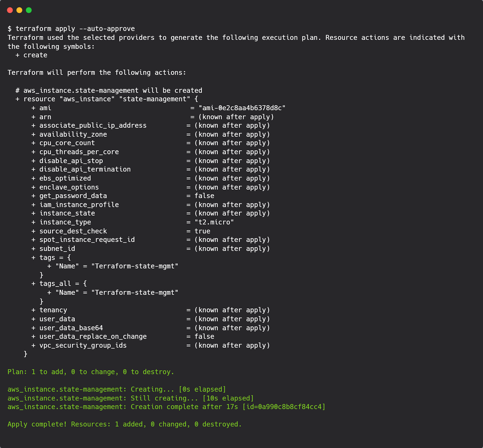Click the red close window button
The image size is (483, 448).
(x=10, y=10)
